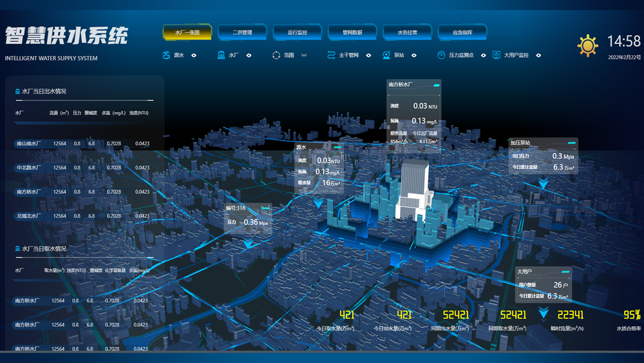The width and height of the screenshot is (644, 363).
Task: Select the 范围 dashed circle range icon
Action: click(276, 55)
